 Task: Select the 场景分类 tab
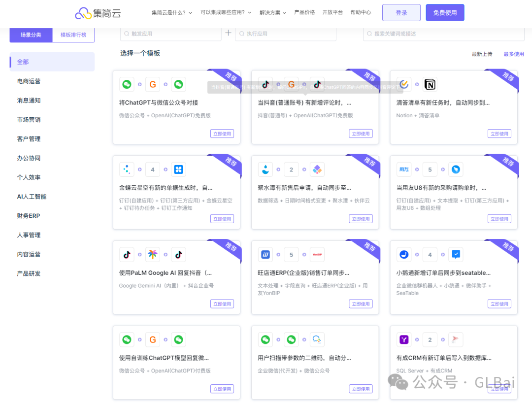(31, 35)
